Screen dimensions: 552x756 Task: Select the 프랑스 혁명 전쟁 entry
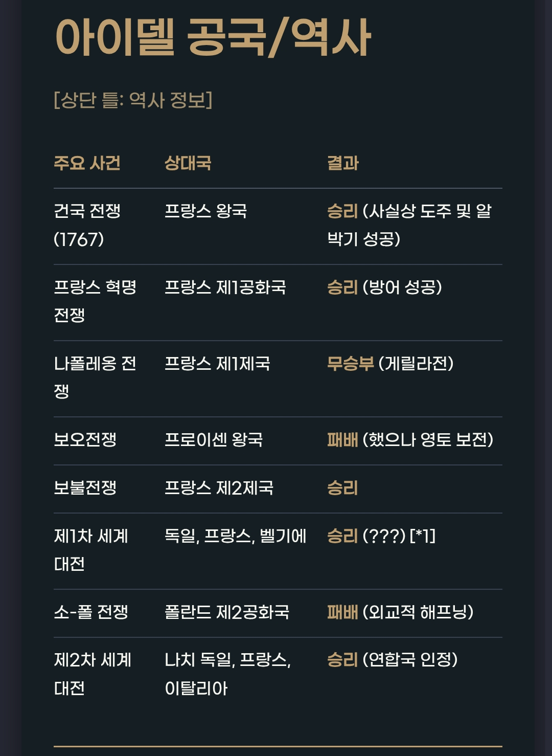click(x=95, y=301)
